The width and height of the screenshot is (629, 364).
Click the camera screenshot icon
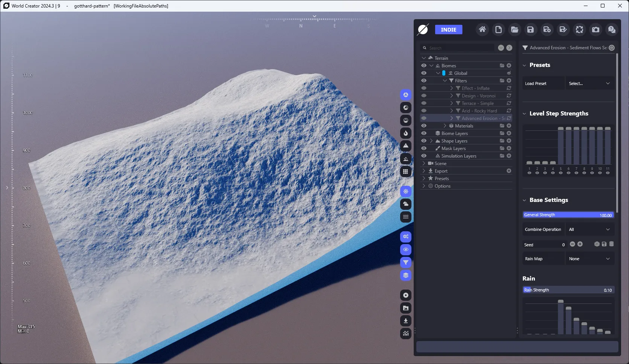tap(595, 29)
